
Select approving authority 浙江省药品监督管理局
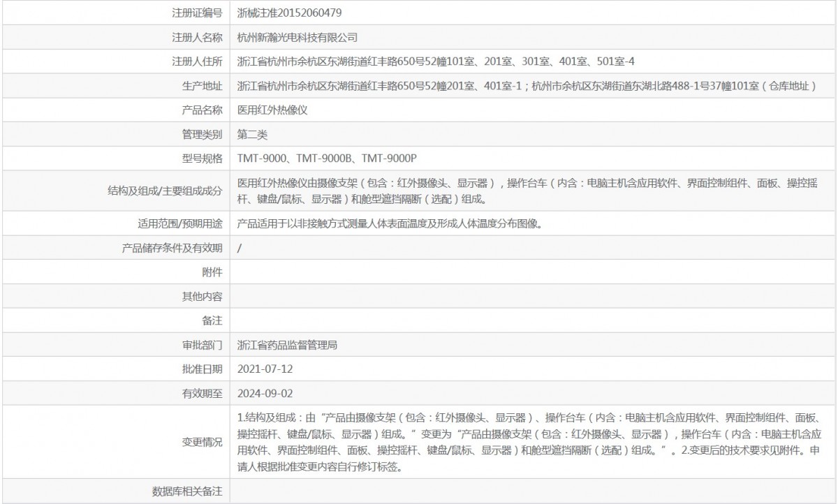(287, 345)
